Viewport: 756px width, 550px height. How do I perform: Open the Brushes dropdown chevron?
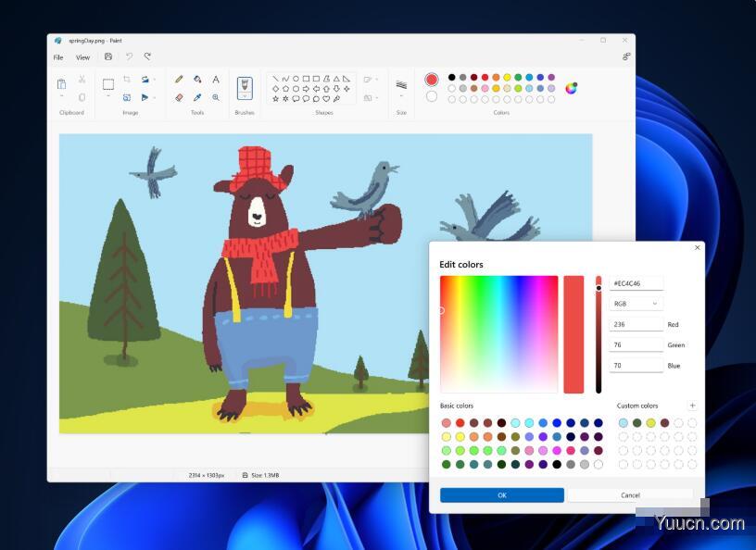pyautogui.click(x=245, y=96)
